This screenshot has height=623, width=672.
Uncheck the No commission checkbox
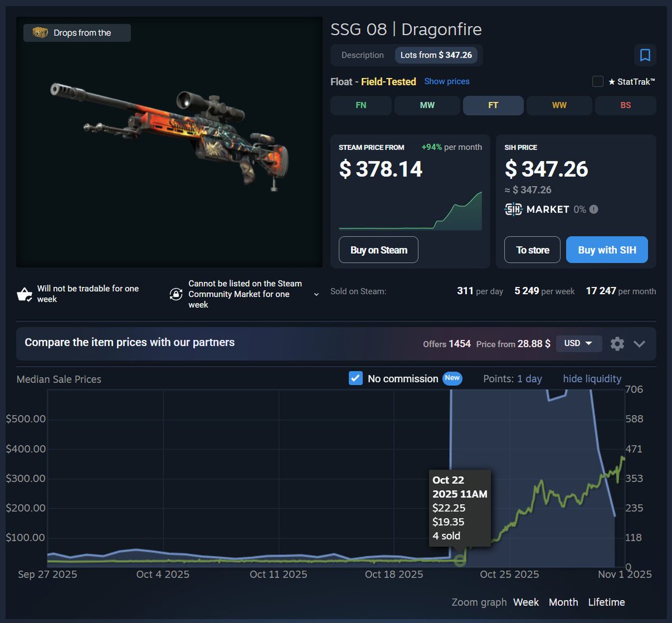coord(355,378)
